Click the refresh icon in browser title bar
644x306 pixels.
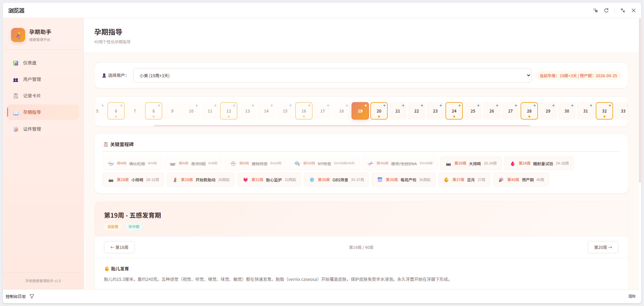pos(606,10)
